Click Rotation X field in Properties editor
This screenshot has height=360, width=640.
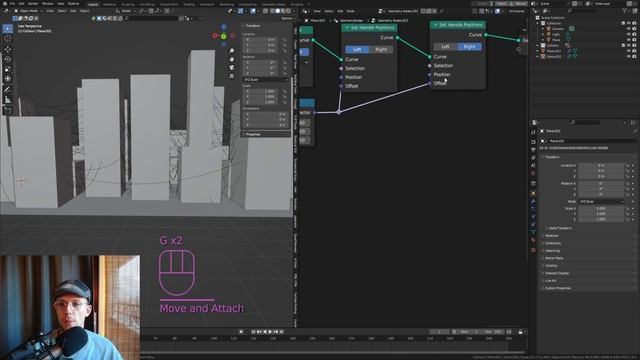(x=602, y=184)
